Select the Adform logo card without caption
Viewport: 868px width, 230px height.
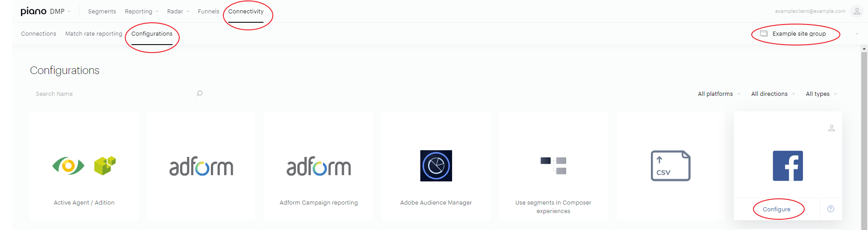[201, 166]
